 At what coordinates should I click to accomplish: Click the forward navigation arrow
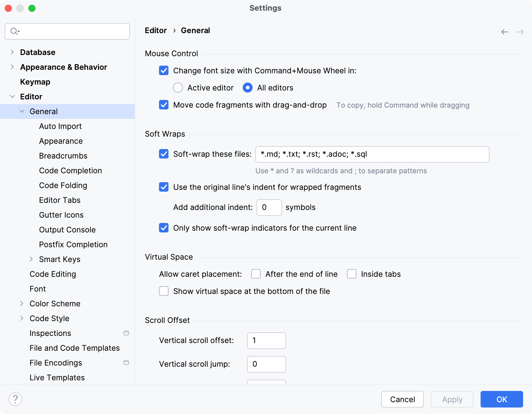point(520,32)
